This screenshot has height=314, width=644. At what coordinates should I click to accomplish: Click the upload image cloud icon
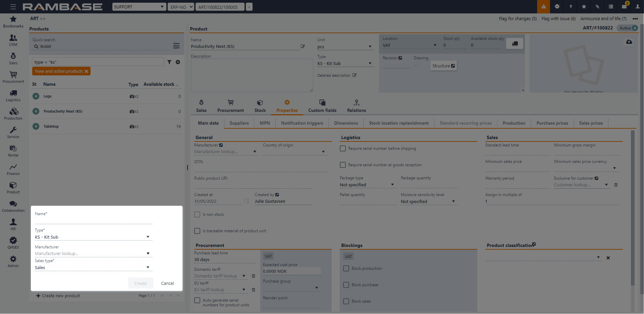[629, 42]
